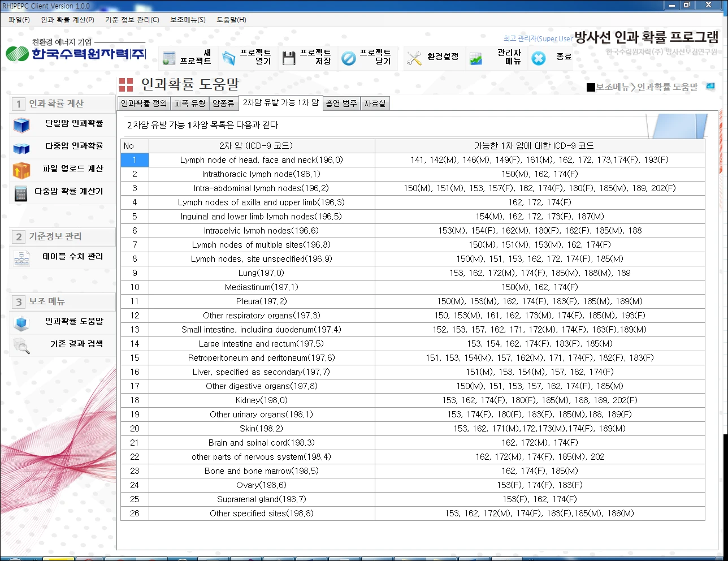Switch to the 암종류 tab
This screenshot has height=561, width=728.
click(223, 103)
